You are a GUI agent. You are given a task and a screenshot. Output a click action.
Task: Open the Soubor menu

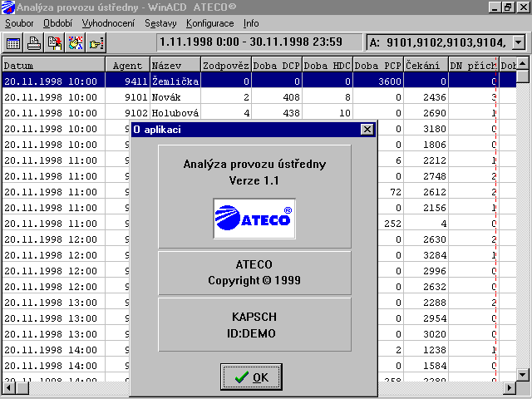19,23
